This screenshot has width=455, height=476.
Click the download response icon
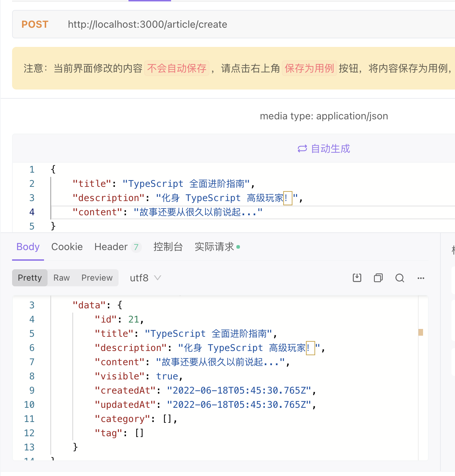pos(357,278)
